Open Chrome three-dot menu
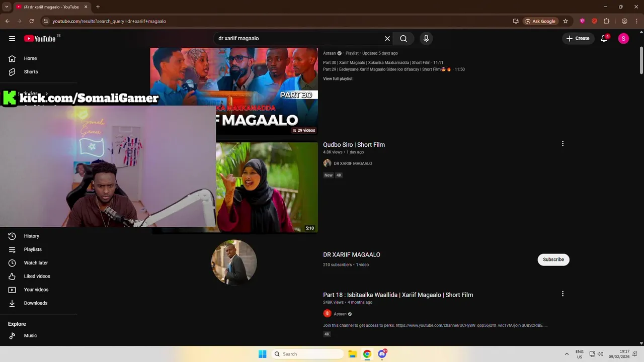The image size is (644, 362). [x=636, y=21]
